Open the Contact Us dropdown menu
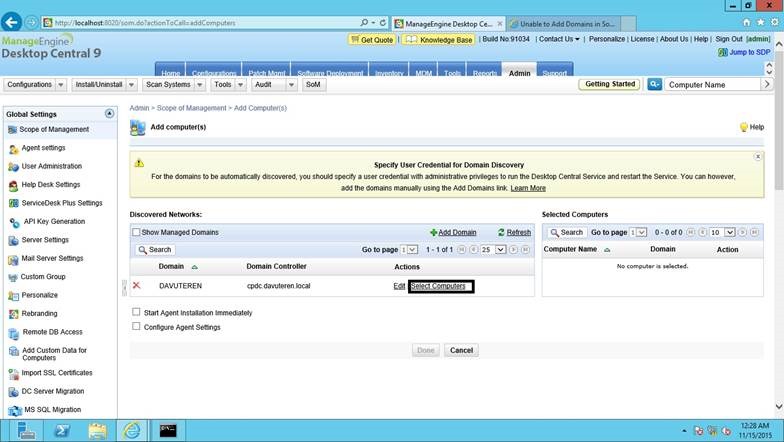784x442 pixels. click(559, 39)
